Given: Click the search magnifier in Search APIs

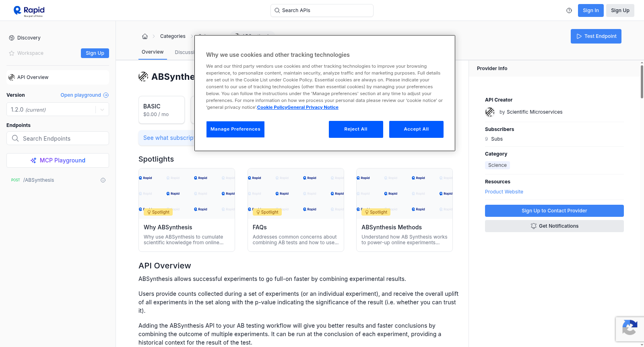Looking at the screenshot, I should tap(277, 10).
